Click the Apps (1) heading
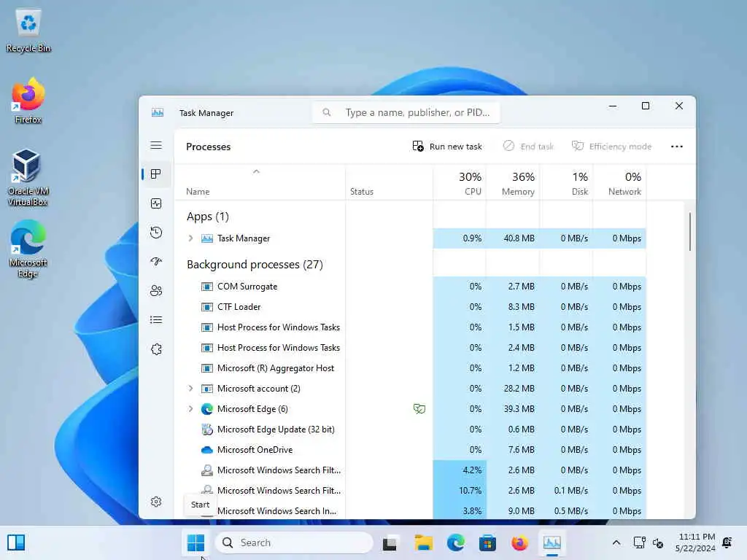Viewport: 747px width, 560px height. [x=208, y=217]
